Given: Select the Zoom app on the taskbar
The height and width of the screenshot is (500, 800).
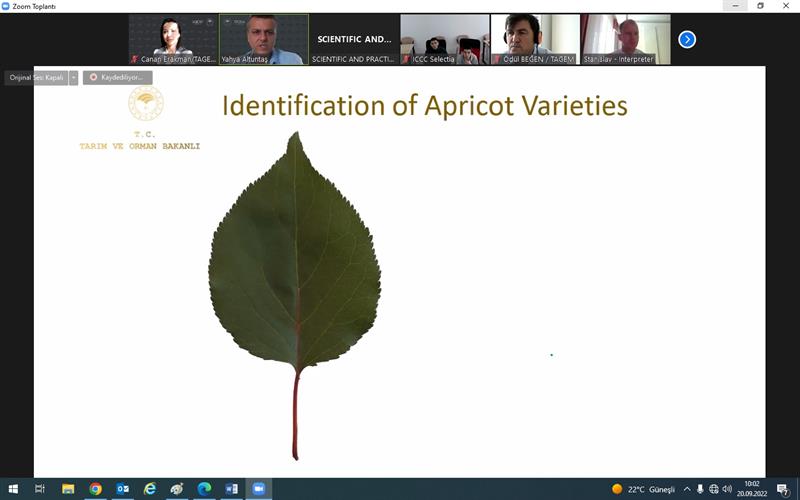Looking at the screenshot, I should tap(259, 489).
